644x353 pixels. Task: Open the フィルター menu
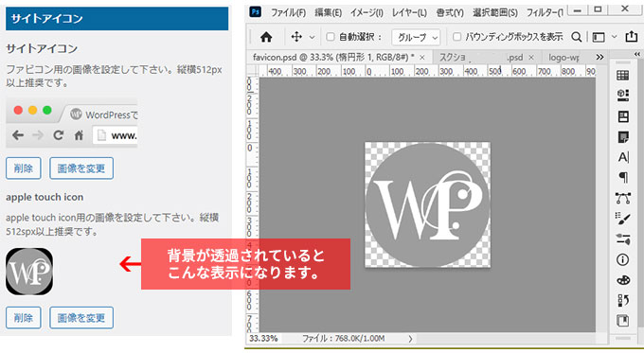(545, 12)
